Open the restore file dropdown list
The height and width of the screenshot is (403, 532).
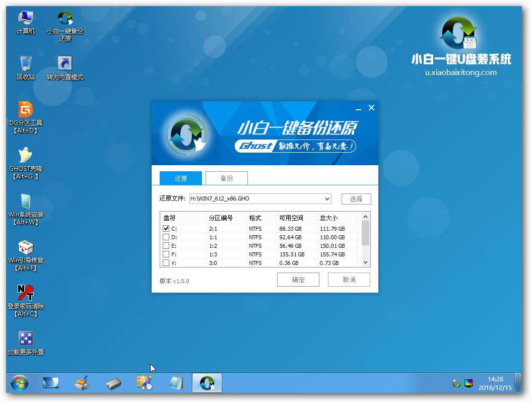328,198
